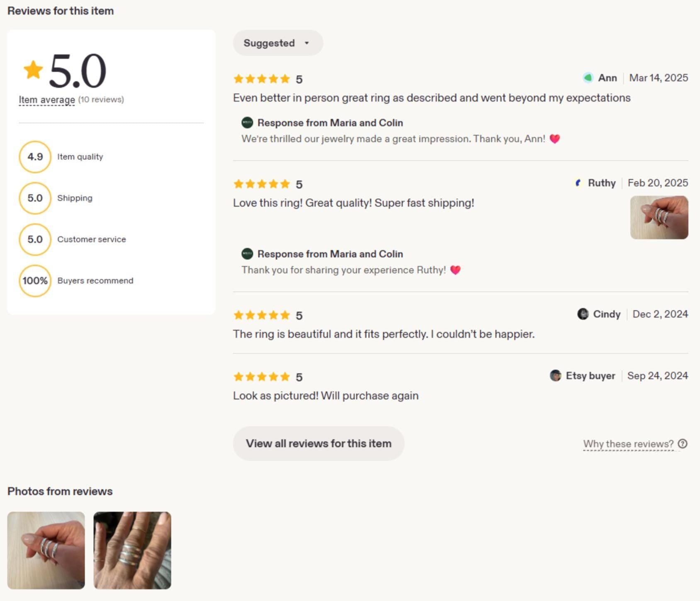Click the Why these reviews? link

(628, 444)
